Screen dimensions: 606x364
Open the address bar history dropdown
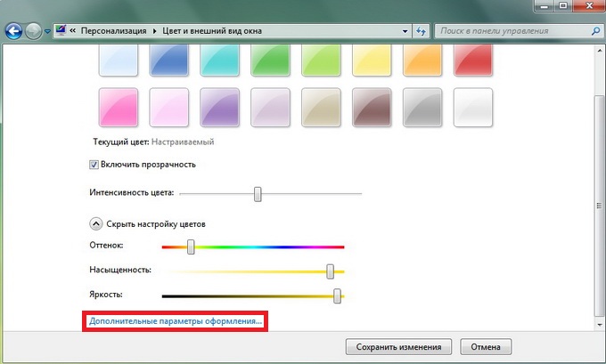[405, 31]
